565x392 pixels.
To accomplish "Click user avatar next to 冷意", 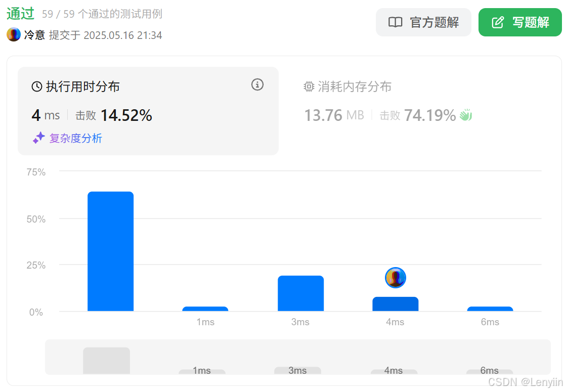I will click(x=14, y=34).
